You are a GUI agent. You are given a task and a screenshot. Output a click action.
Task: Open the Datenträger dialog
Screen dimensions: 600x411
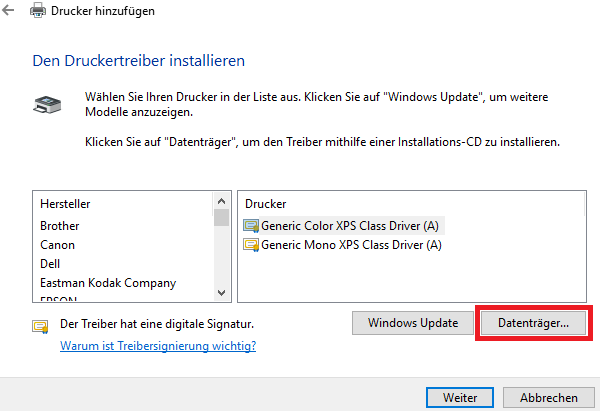(533, 323)
